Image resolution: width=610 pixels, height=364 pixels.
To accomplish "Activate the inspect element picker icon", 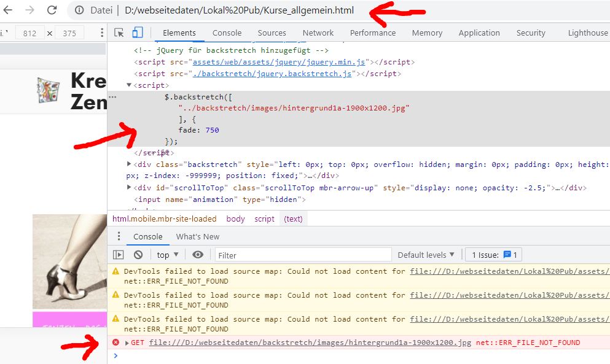I will coord(119,33).
